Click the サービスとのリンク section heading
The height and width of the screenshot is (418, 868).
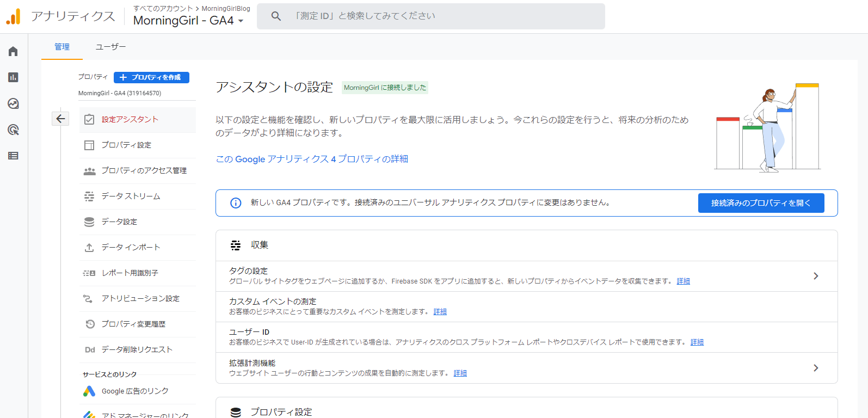tap(109, 374)
